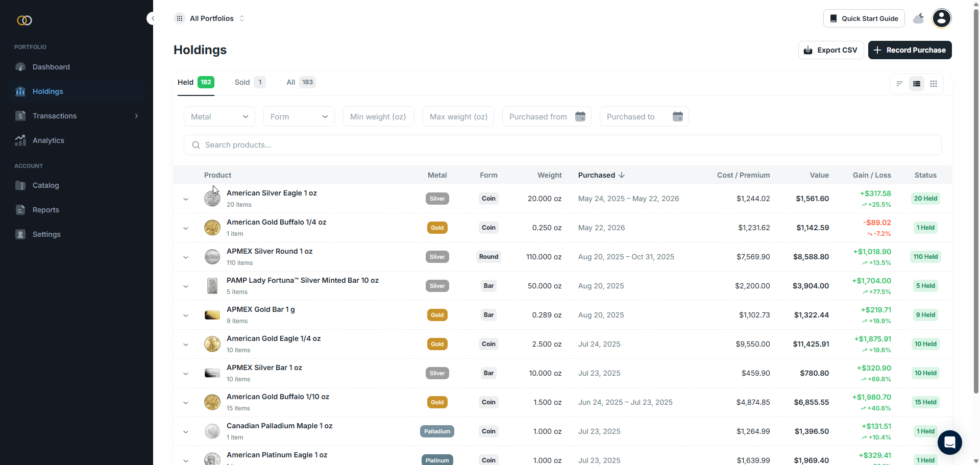This screenshot has width=980, height=465.
Task: Click the Palladium metal badge
Action: tap(437, 431)
